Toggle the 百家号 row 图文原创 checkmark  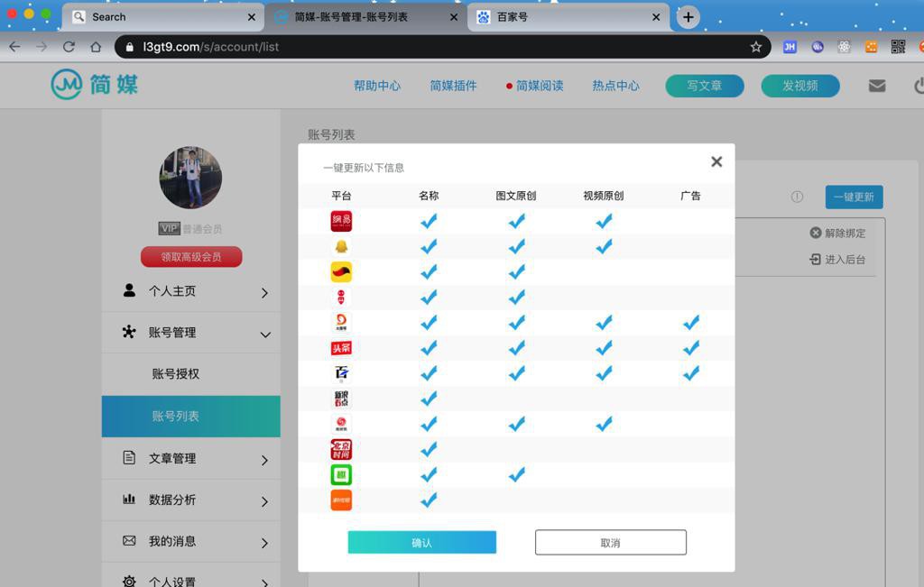tap(517, 373)
